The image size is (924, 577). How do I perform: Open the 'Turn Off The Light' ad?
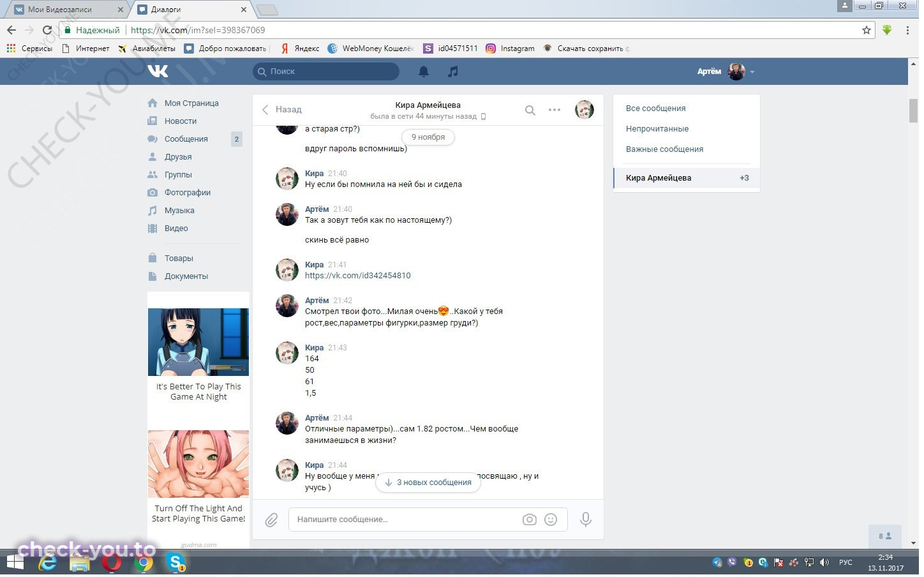click(x=198, y=477)
